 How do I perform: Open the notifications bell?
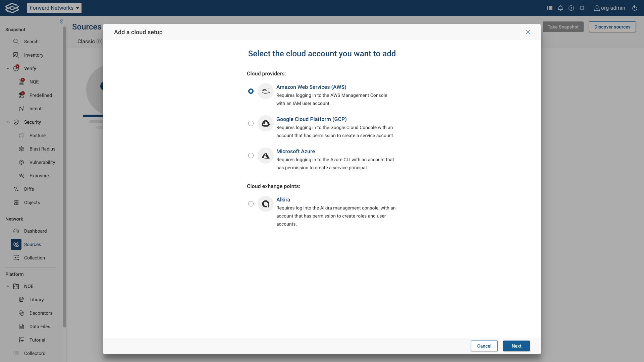coord(560,8)
